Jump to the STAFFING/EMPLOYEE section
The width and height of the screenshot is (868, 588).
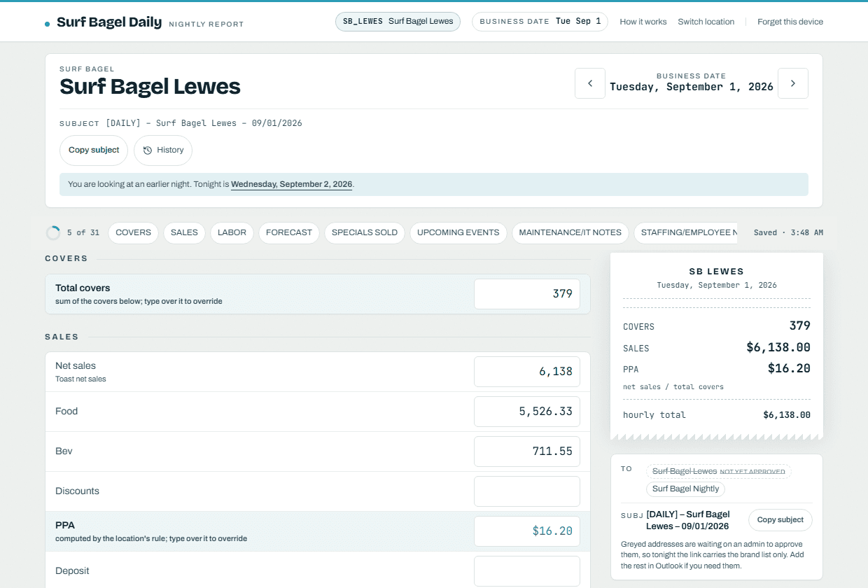pyautogui.click(x=686, y=233)
